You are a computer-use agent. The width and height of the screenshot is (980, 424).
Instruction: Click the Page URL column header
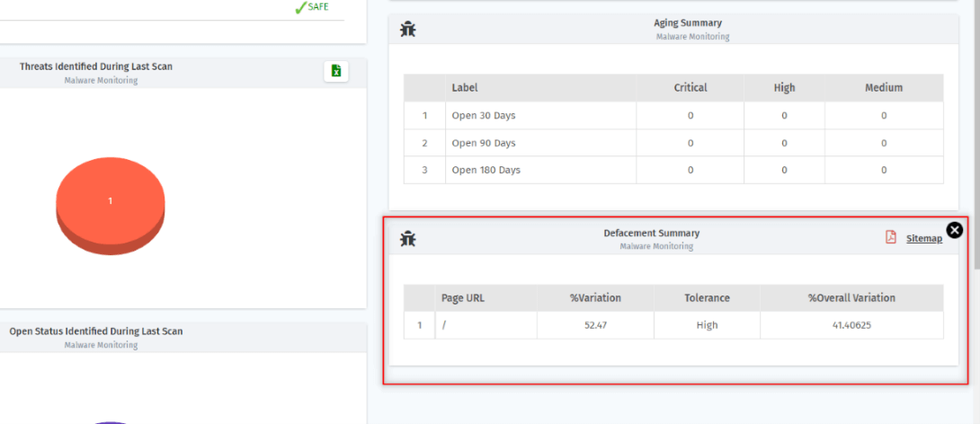tap(486, 298)
